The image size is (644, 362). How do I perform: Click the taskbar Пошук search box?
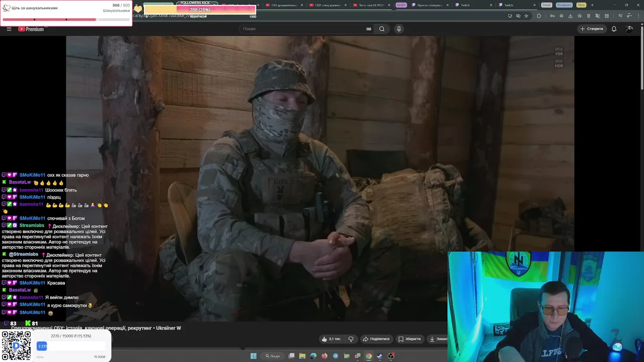click(273, 356)
